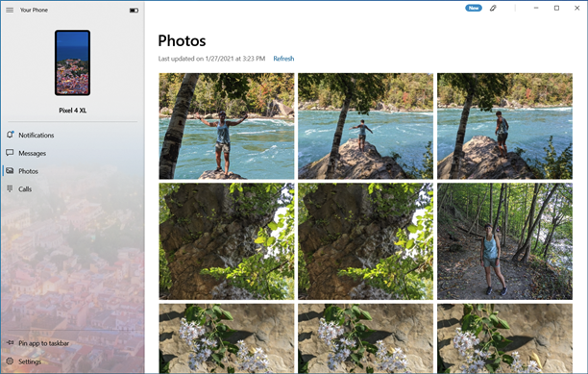The height and width of the screenshot is (374, 588).
Task: Open photo of person with arms raised
Action: [227, 126]
